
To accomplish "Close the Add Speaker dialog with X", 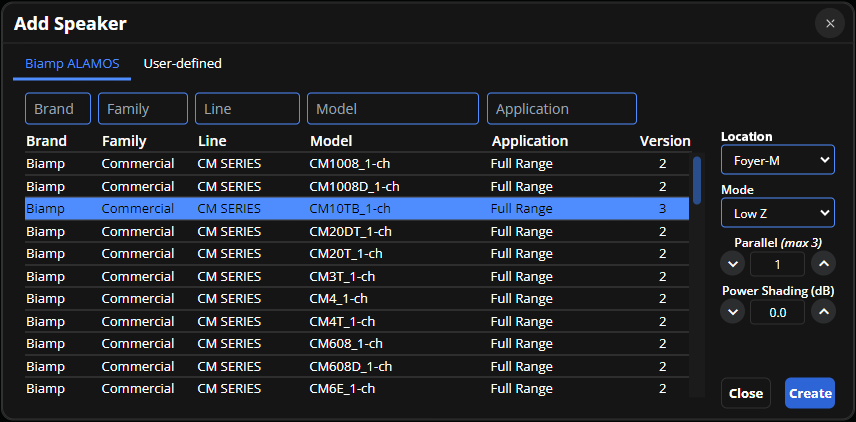I will (x=829, y=23).
